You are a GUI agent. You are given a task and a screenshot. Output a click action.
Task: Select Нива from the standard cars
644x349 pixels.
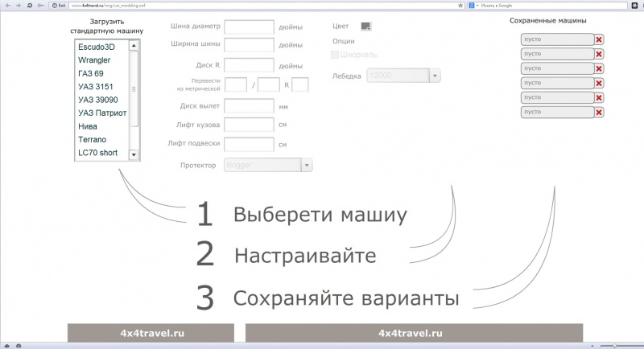tap(88, 126)
